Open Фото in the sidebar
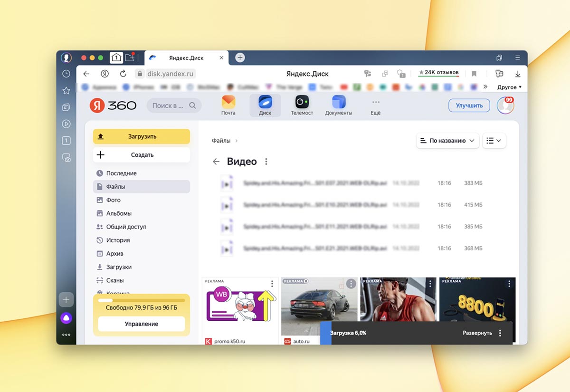This screenshot has width=570, height=392. [x=142, y=200]
